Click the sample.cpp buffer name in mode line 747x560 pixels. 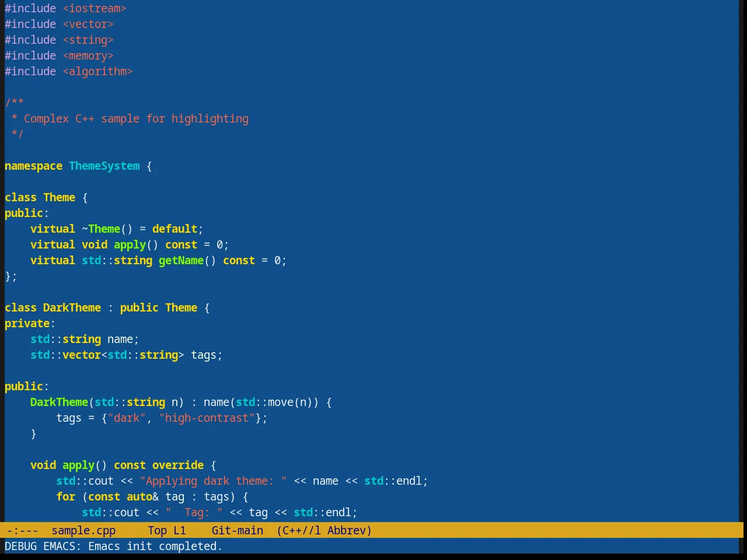pos(83,530)
